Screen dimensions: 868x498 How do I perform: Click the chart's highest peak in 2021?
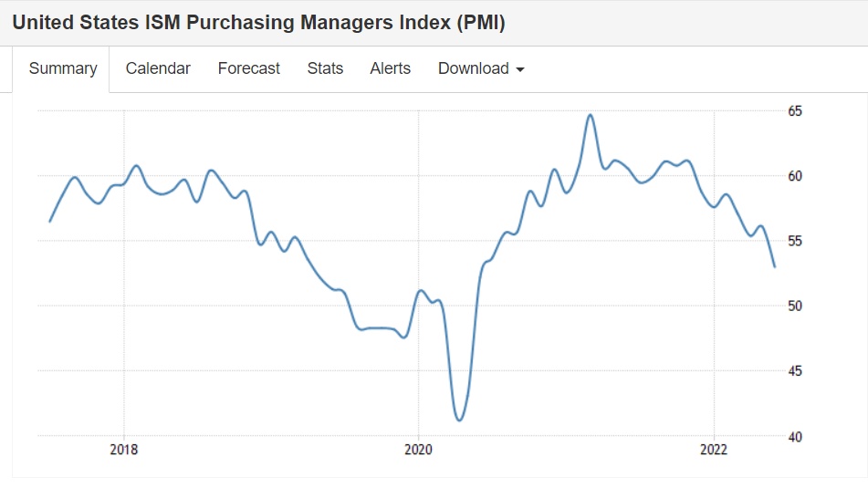[x=591, y=115]
